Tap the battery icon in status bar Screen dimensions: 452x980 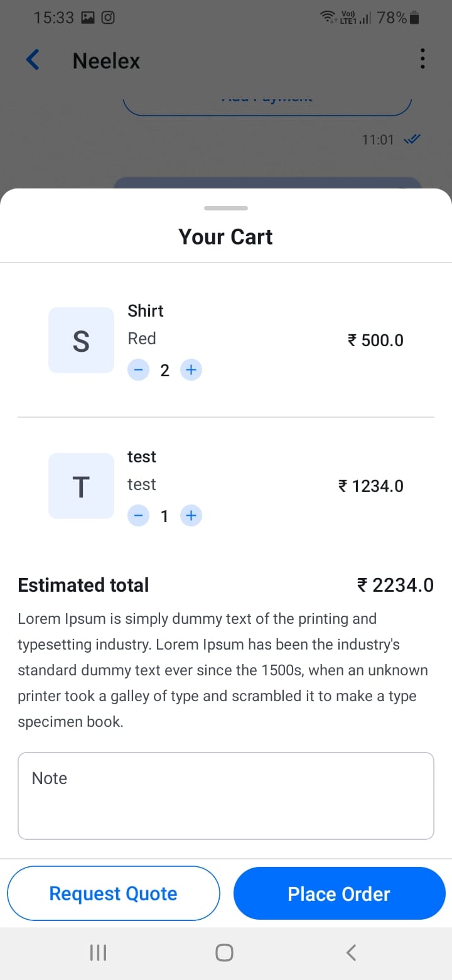coord(414,18)
